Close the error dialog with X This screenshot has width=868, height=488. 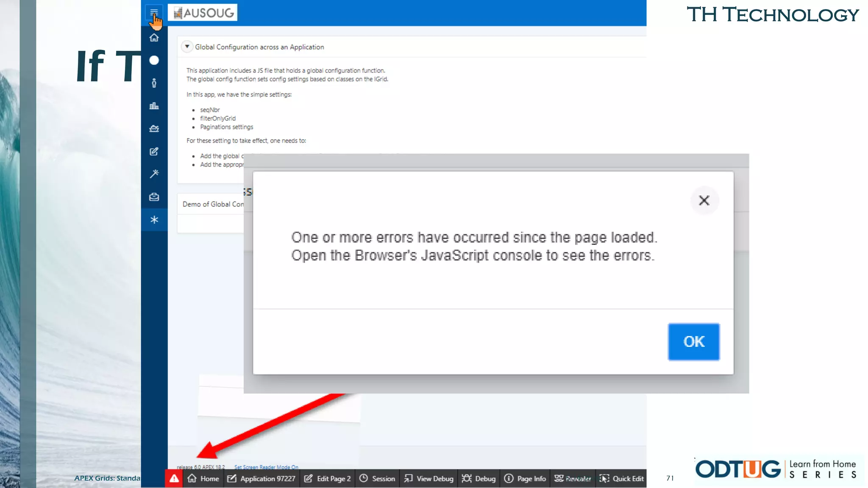point(704,200)
